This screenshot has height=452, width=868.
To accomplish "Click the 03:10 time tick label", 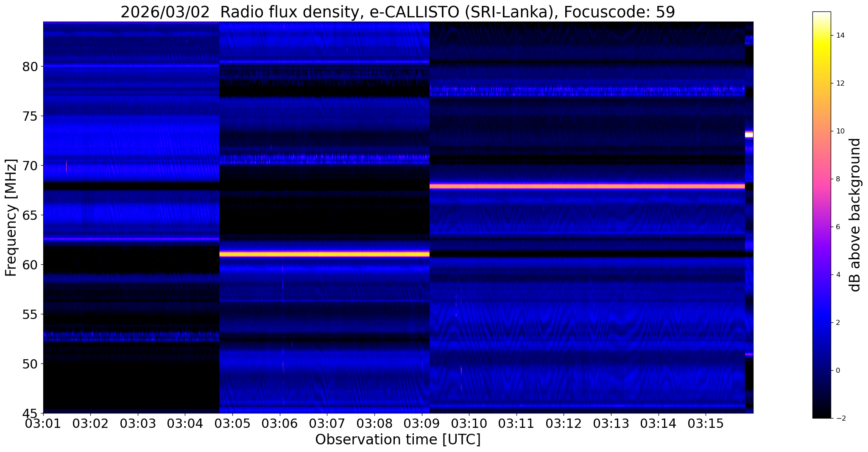I will pos(469,423).
